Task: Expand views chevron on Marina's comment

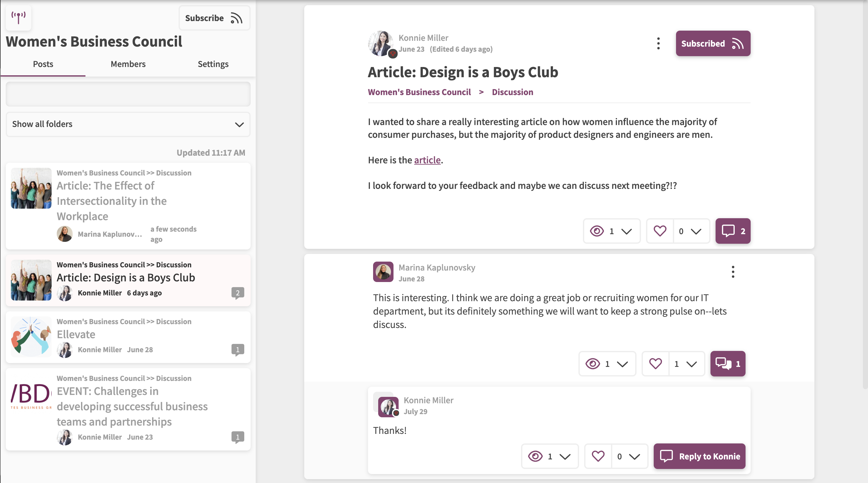Action: click(622, 364)
